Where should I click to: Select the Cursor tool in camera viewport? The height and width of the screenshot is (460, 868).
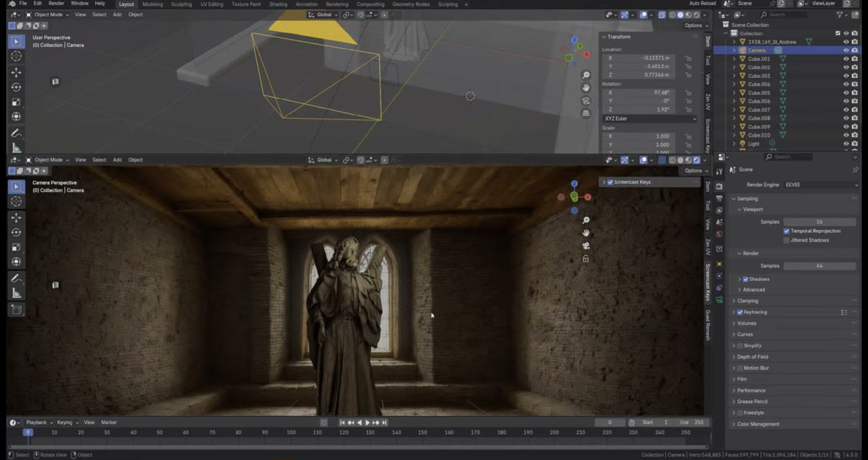click(16, 202)
